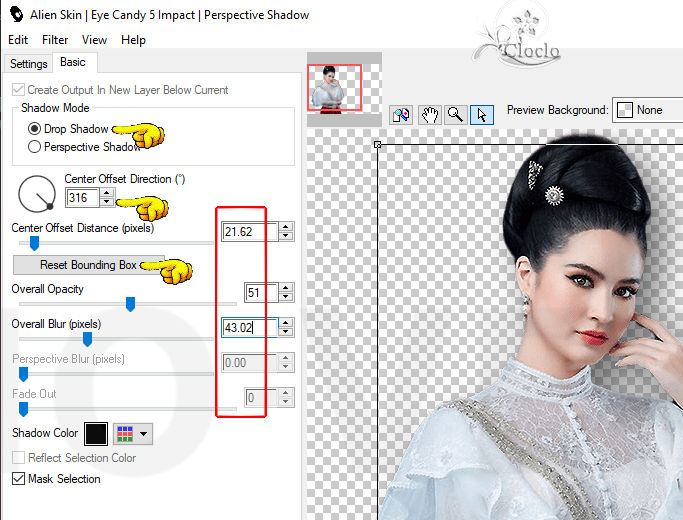Click the Overall Opacity value stepper arrows
Viewport: 683px width, 520px height.
(286, 293)
